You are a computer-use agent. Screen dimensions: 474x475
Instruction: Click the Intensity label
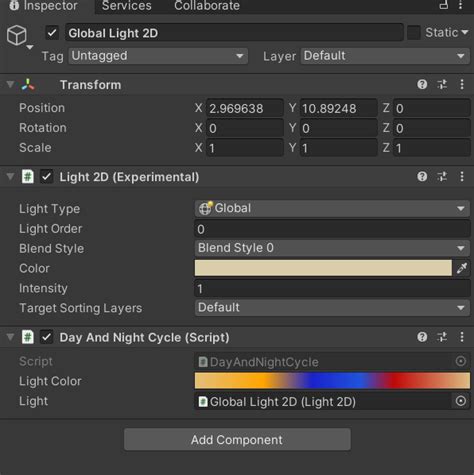tap(43, 288)
